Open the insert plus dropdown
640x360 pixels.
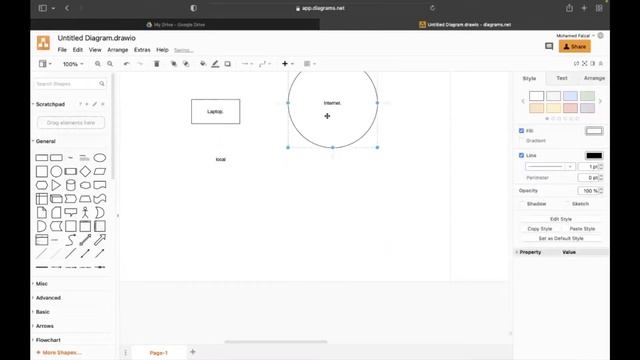coord(288,64)
